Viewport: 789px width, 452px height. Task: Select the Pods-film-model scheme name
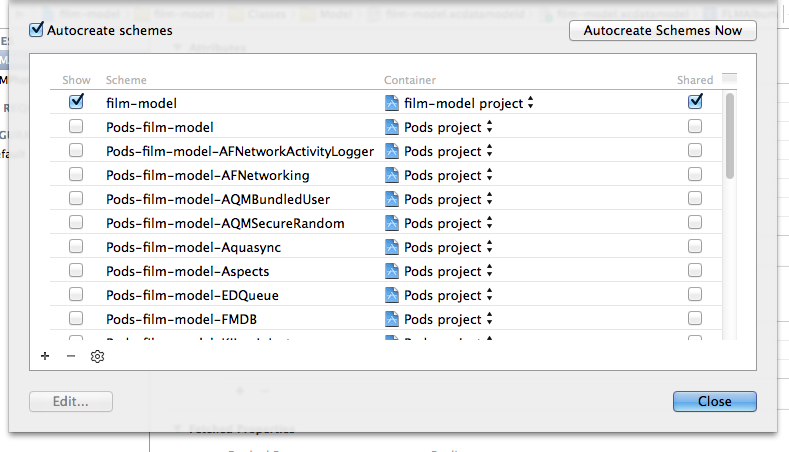pyautogui.click(x=160, y=127)
